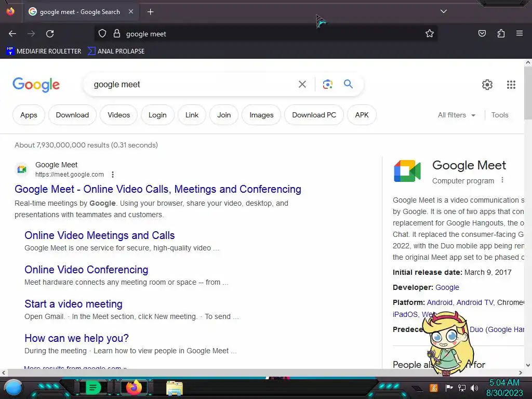
Task: Filter results by Download
Action: coord(72,115)
